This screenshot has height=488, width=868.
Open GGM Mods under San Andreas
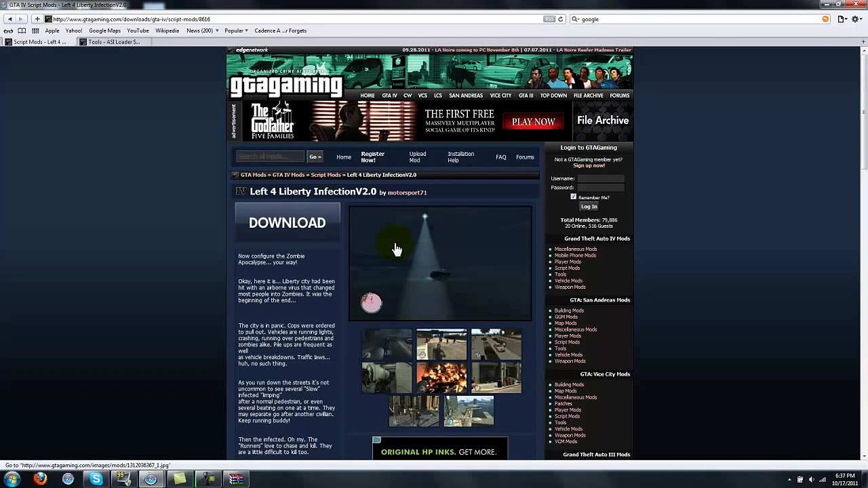pyautogui.click(x=566, y=317)
